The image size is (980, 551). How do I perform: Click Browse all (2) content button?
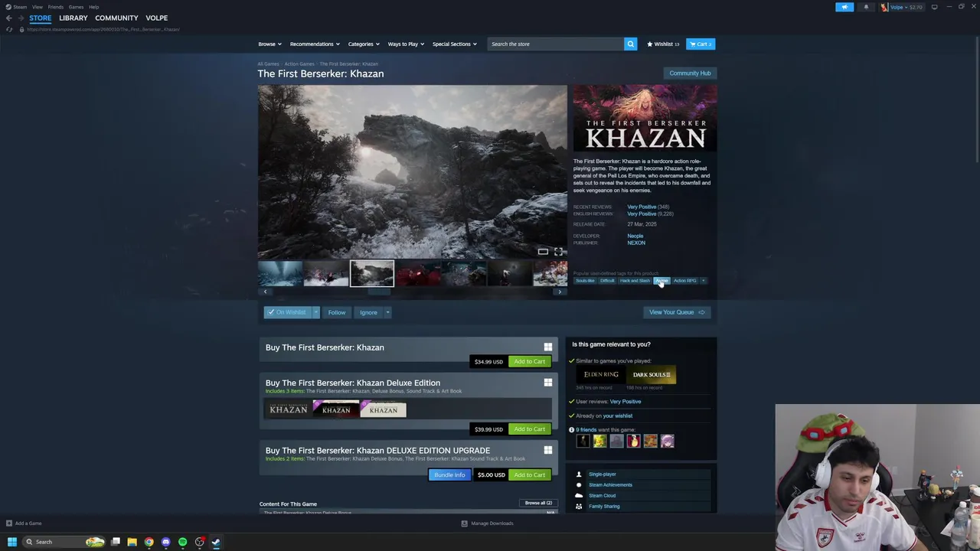[538, 504]
